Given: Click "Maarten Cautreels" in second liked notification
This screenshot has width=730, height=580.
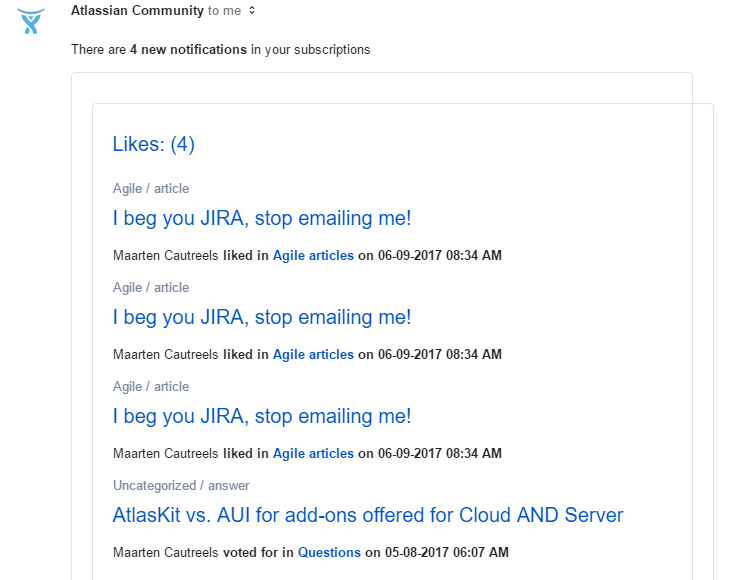Looking at the screenshot, I should (x=166, y=355).
